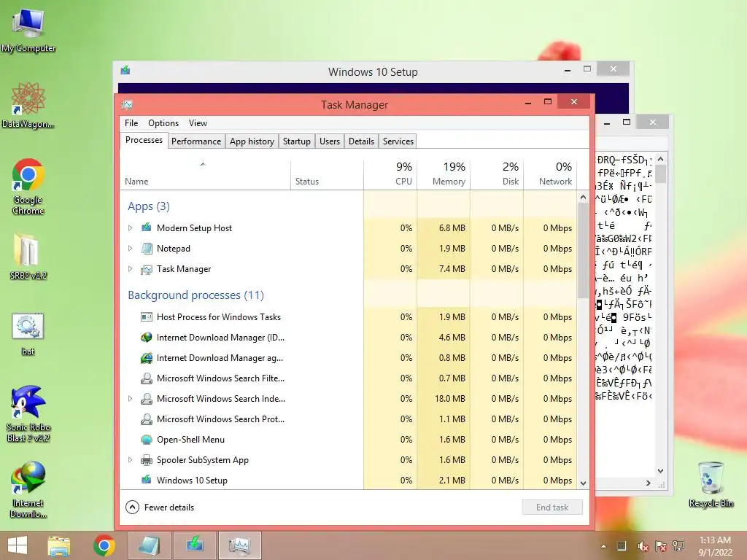
Task: Click Notepad window's horizontal scroll right arrow
Action: tap(648, 483)
